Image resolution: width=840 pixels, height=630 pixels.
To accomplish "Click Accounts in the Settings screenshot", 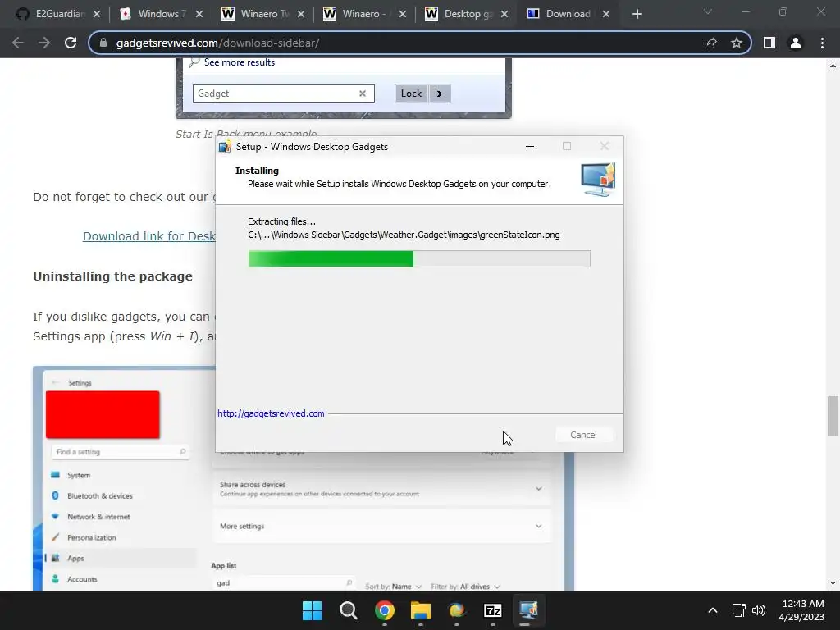I will (x=82, y=579).
